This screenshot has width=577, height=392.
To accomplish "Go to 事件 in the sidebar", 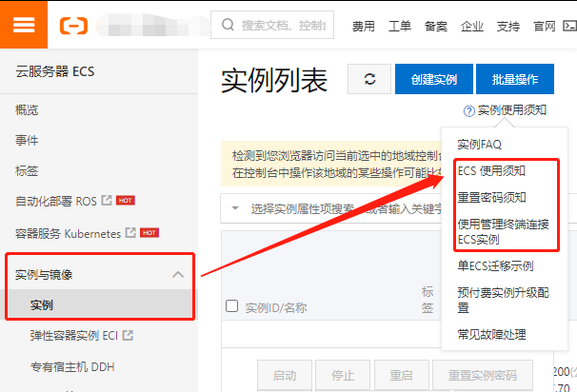I will coord(27,140).
